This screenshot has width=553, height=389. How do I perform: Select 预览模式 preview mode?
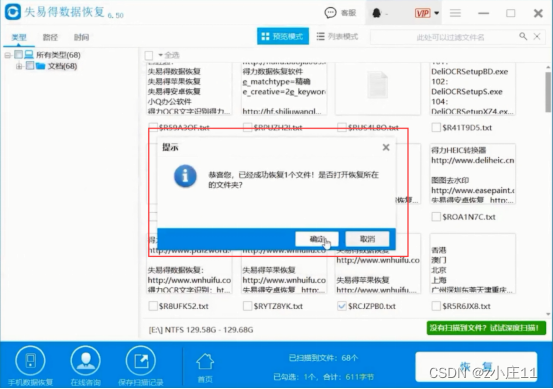[283, 36]
